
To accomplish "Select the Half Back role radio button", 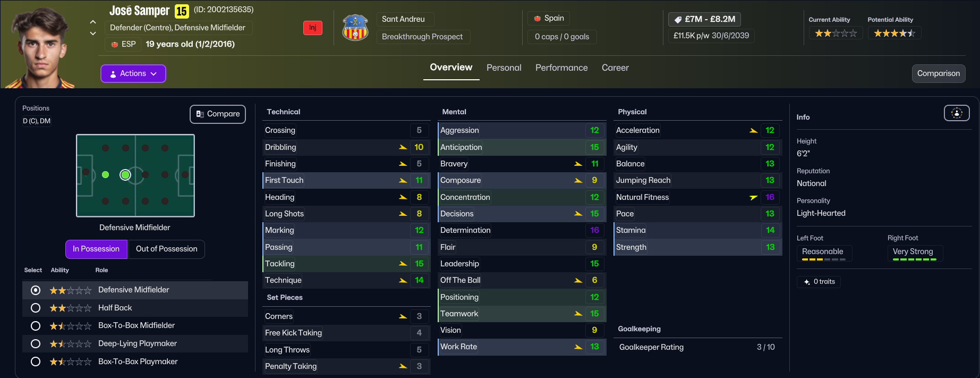I will click(36, 308).
